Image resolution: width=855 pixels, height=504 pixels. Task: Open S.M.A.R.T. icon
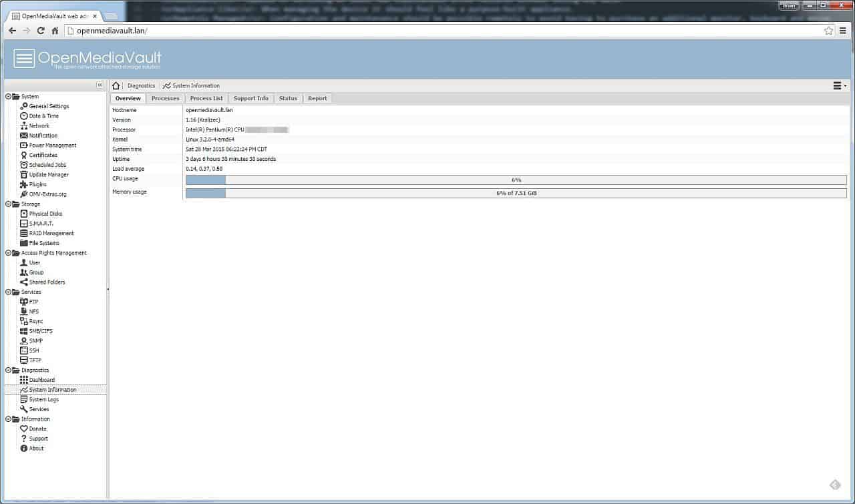(24, 224)
